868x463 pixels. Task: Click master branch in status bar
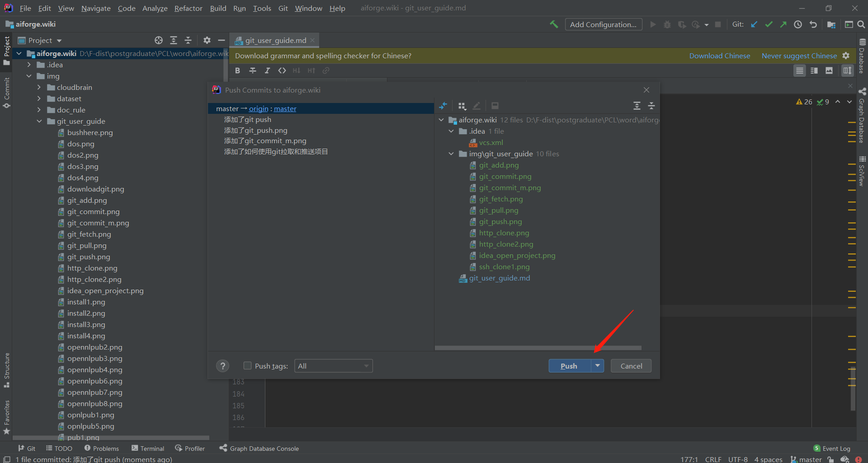click(806, 459)
